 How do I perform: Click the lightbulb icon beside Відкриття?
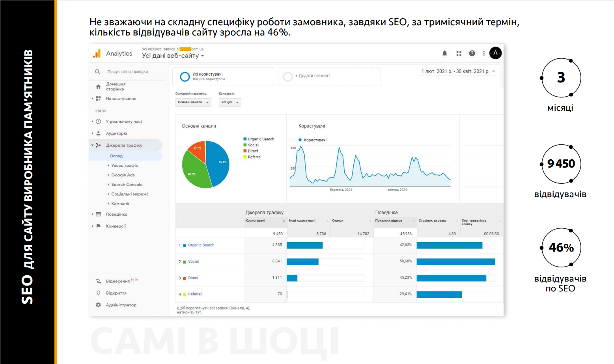pos(98,293)
